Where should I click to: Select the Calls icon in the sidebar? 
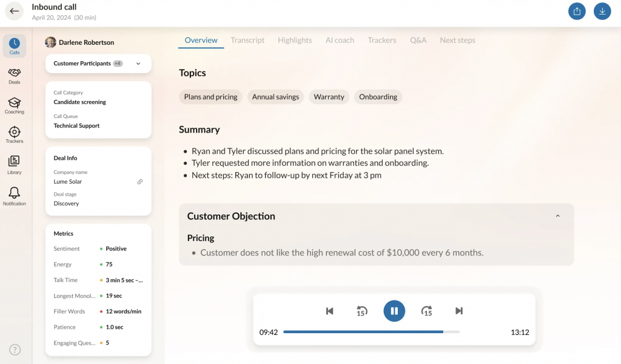tap(14, 45)
